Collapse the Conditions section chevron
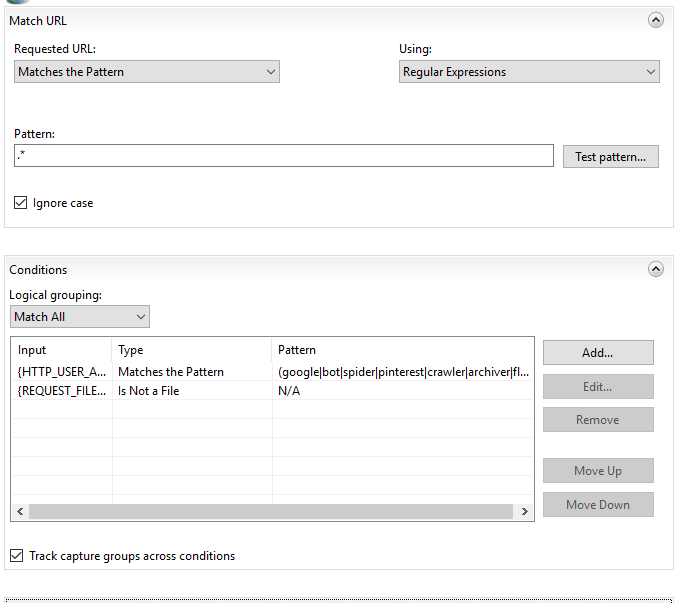This screenshot has width=686, height=603. [656, 269]
